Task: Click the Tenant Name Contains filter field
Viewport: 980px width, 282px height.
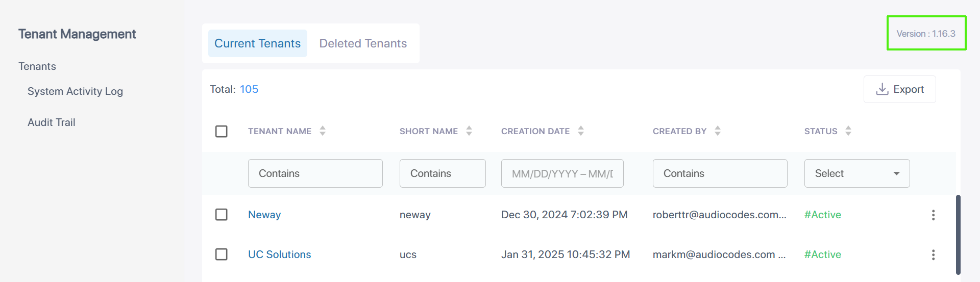Action: (x=315, y=173)
